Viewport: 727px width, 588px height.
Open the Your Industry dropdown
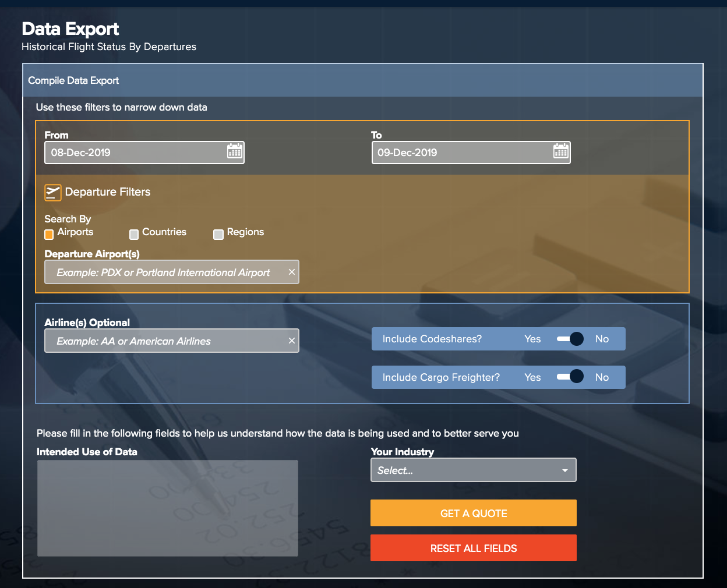[473, 470]
